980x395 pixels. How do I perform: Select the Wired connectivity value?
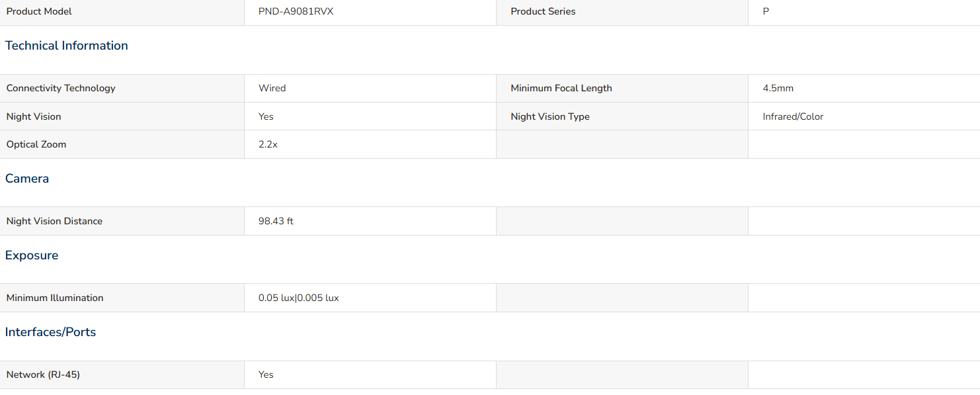pyautogui.click(x=272, y=88)
